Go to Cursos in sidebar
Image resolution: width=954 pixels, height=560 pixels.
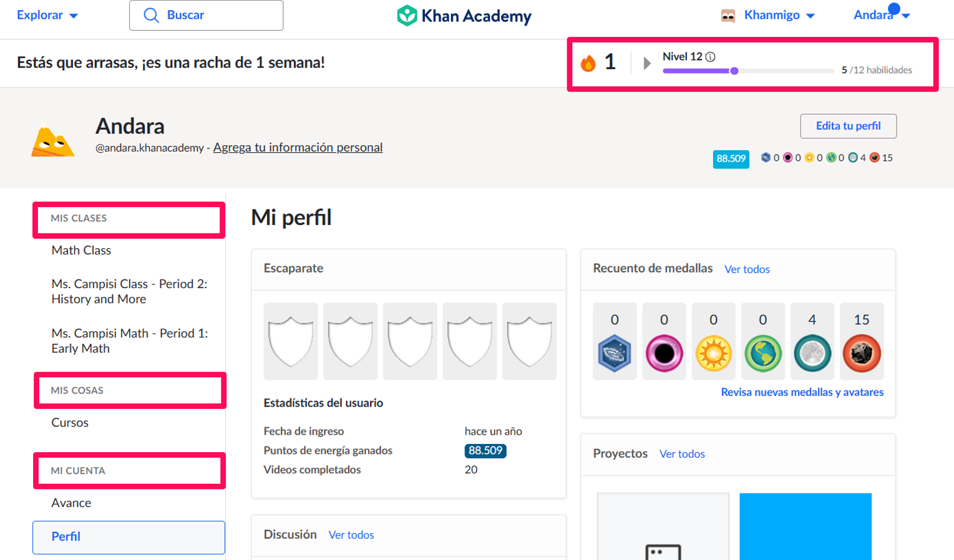(70, 422)
